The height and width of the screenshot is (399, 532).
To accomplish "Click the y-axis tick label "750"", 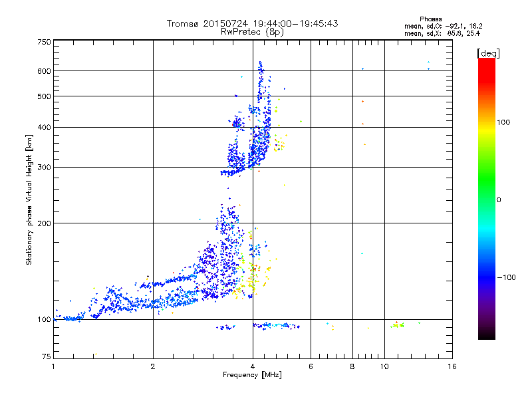I will click(x=44, y=42).
